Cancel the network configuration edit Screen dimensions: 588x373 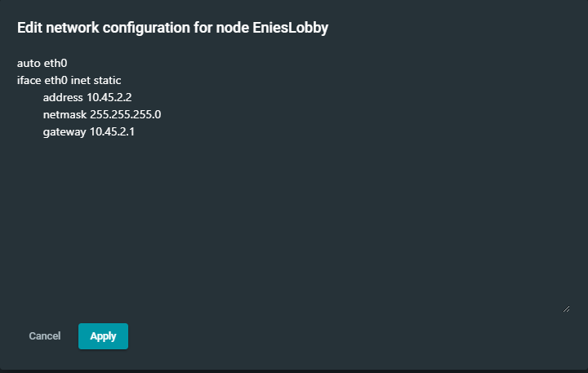[45, 336]
